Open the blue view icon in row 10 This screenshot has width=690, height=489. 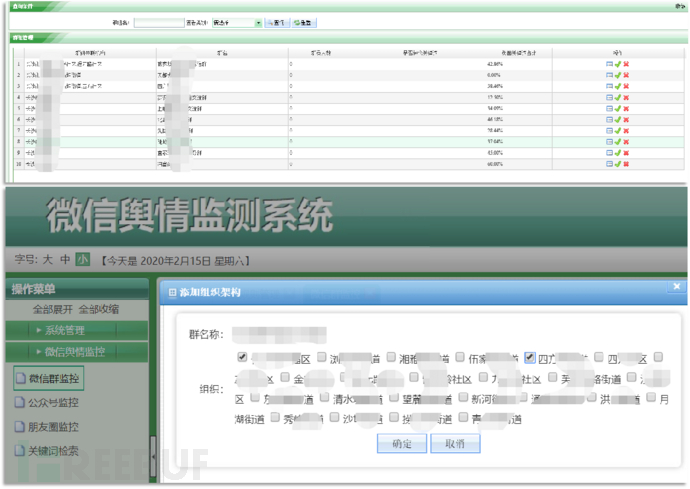point(609,164)
